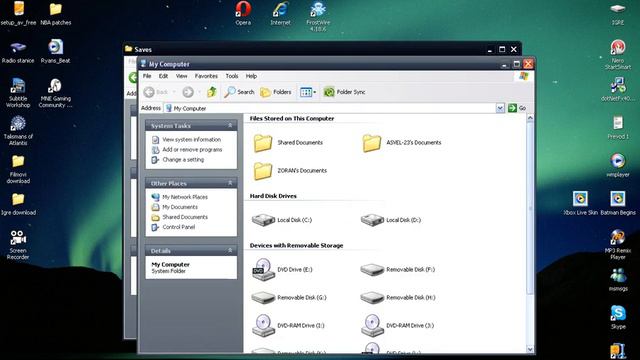The height and width of the screenshot is (360, 640).
Task: Open the Prevod 1 document icon
Action: click(x=618, y=127)
